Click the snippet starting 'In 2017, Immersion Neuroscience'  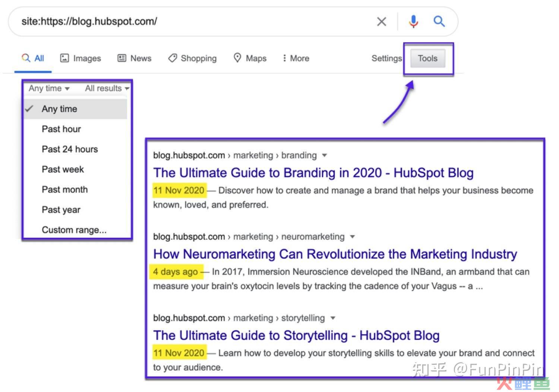pyautogui.click(x=341, y=279)
